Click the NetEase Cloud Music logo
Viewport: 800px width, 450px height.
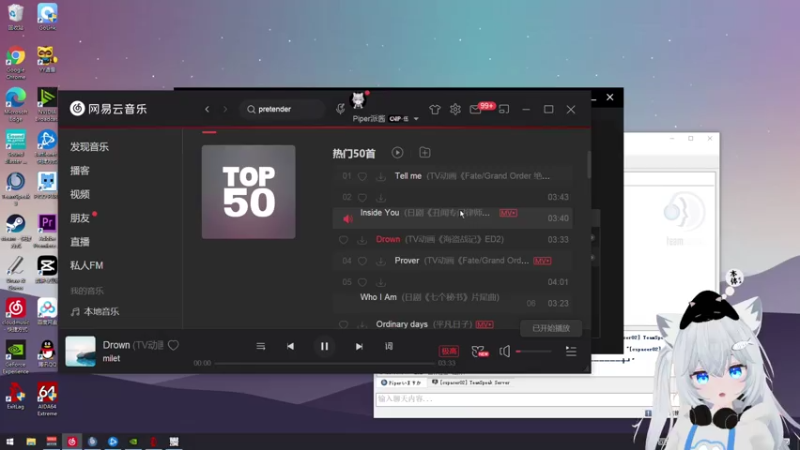tap(108, 109)
